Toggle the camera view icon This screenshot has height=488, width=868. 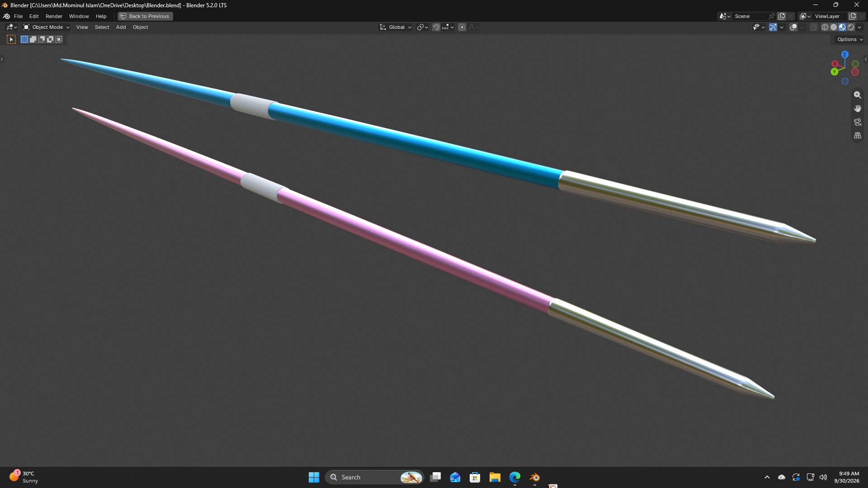tap(857, 122)
